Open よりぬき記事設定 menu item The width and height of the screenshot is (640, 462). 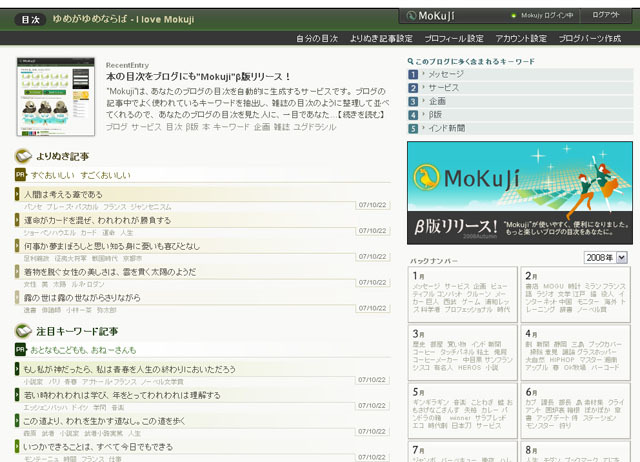381,38
